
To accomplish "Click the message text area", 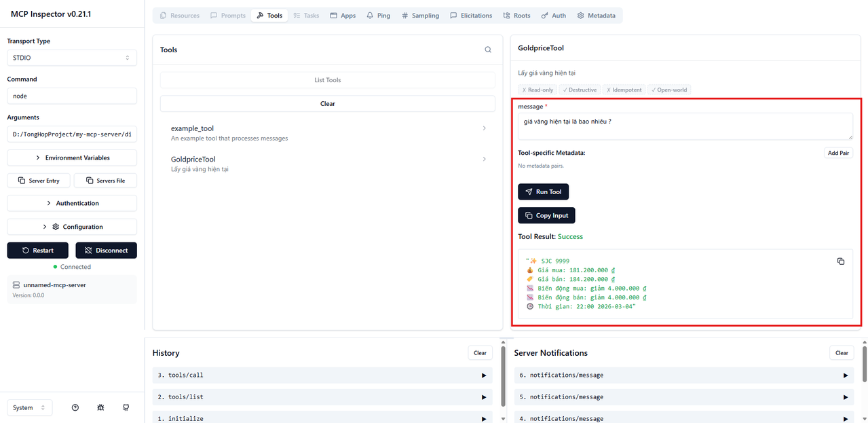I will tap(685, 126).
